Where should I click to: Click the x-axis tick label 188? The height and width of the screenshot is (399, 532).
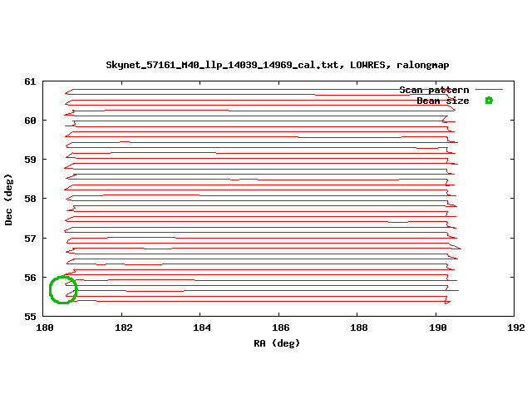(x=359, y=328)
